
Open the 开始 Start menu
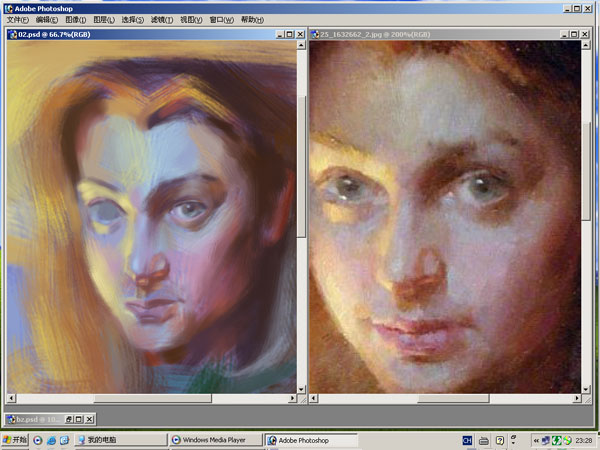point(15,440)
